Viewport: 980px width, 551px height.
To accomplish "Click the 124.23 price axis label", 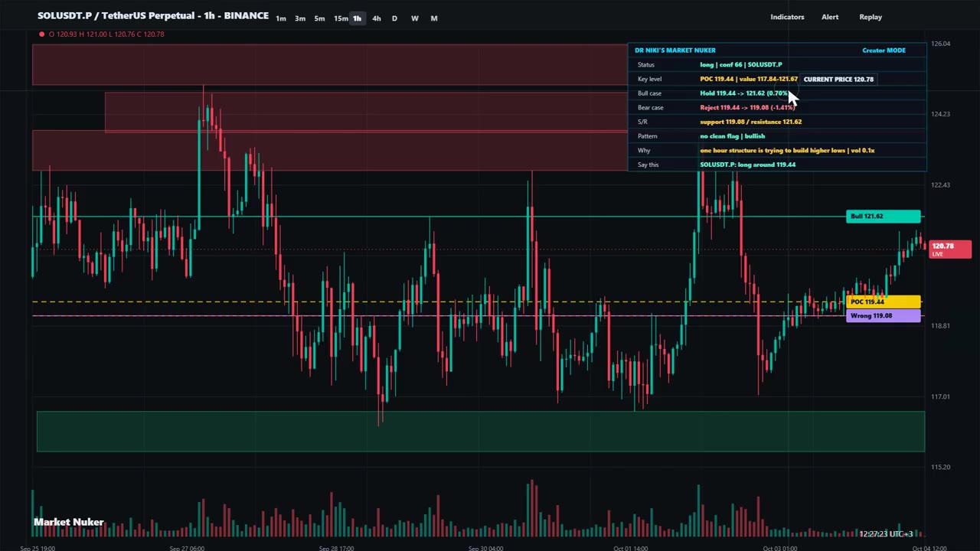I will tap(941, 114).
